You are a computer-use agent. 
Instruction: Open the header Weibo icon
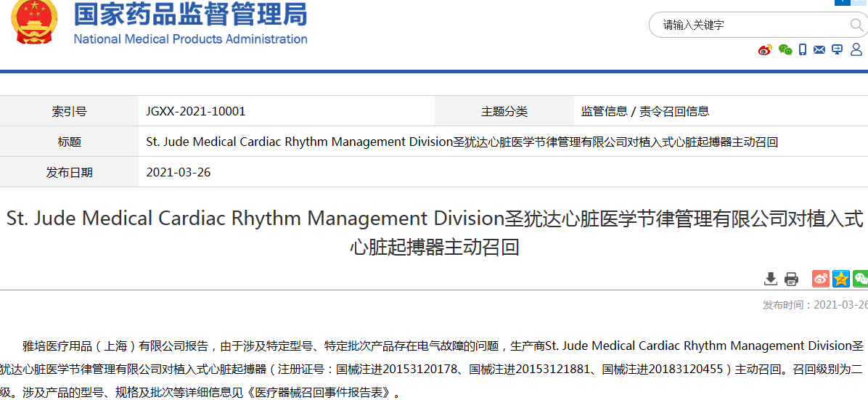[x=766, y=50]
